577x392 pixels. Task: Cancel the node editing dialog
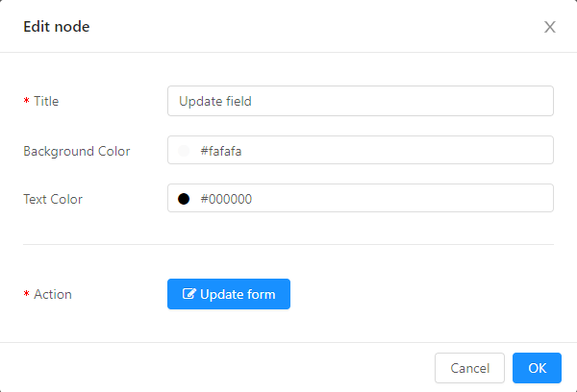pyautogui.click(x=469, y=368)
